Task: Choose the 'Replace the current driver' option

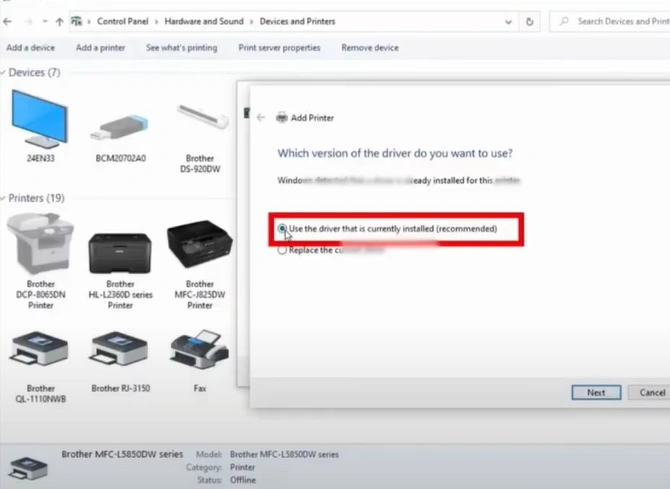Action: 282,250
